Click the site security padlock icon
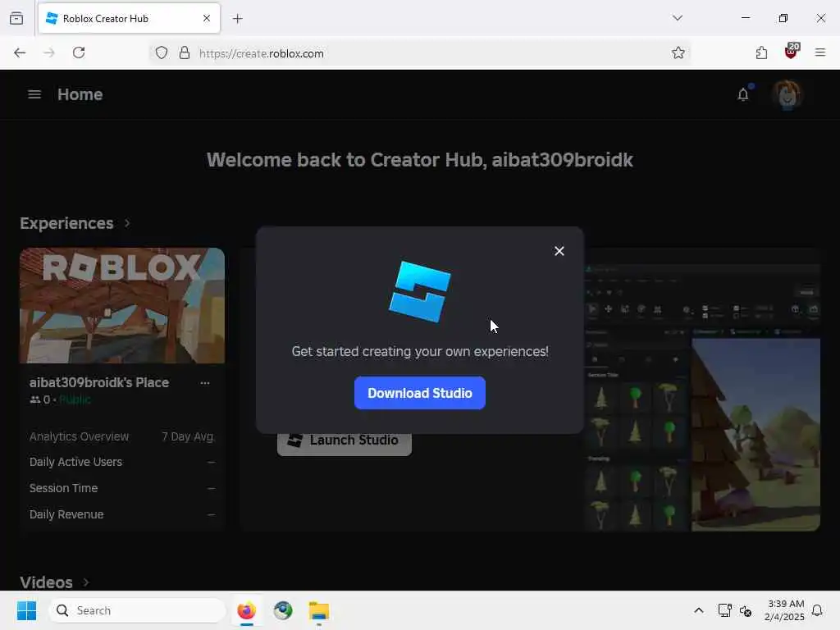Image resolution: width=840 pixels, height=630 pixels. tap(185, 52)
